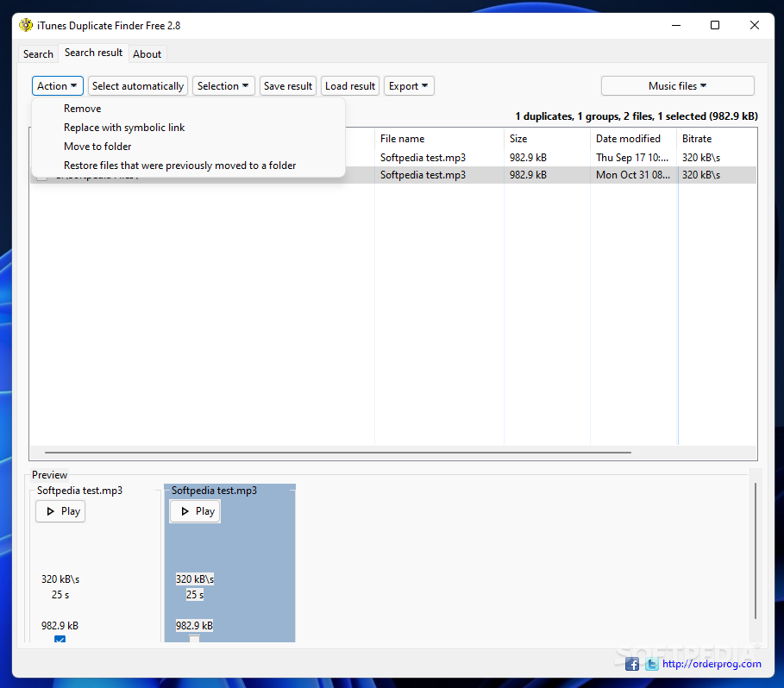Open the orderprog.com link
The height and width of the screenshot is (688, 784).
coord(712,664)
